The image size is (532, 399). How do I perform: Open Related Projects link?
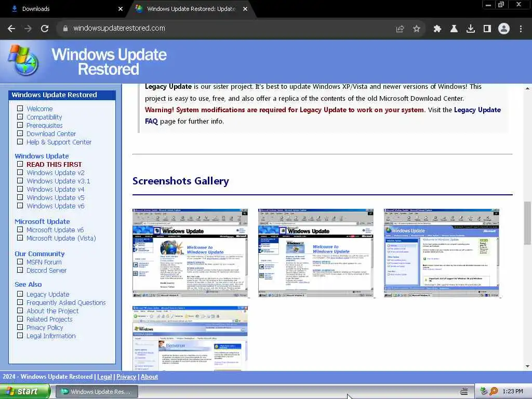[49, 320]
